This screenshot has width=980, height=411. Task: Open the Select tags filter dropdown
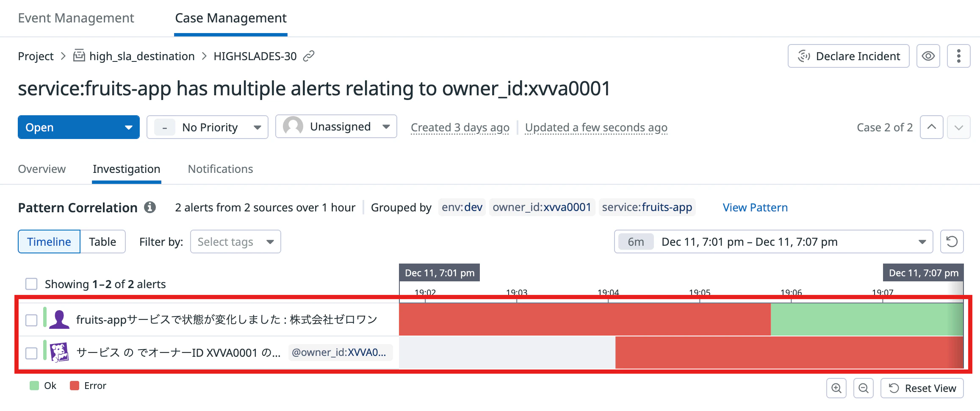click(x=235, y=242)
